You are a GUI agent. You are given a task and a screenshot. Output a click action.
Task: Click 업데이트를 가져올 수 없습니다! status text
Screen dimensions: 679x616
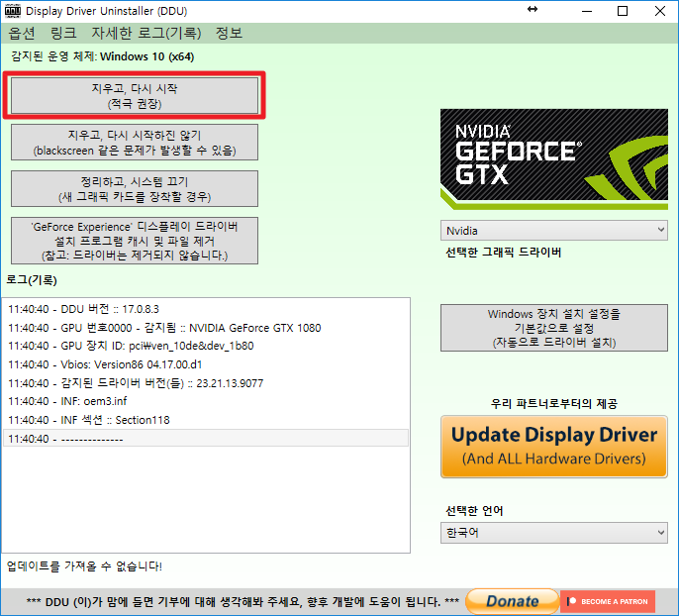[84, 566]
